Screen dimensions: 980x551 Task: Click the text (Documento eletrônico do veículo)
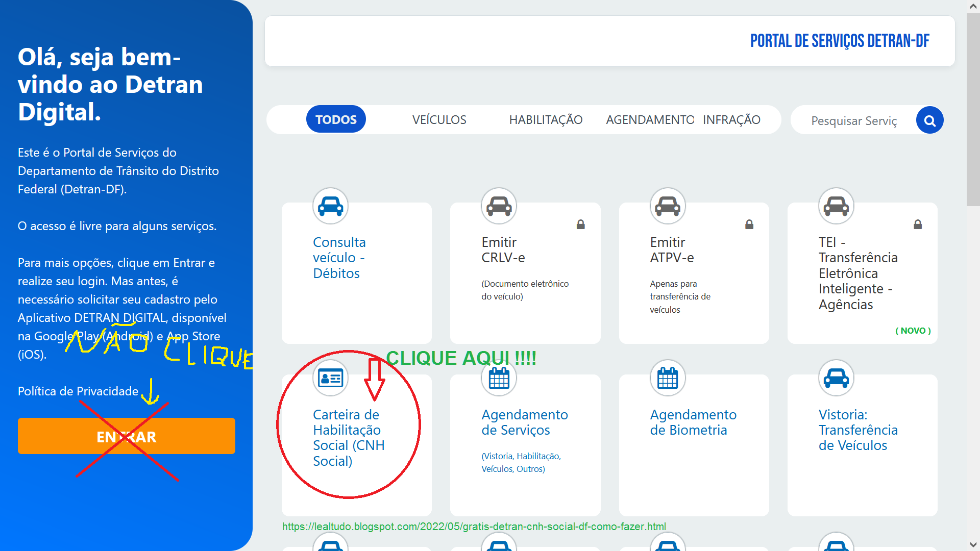coord(525,290)
